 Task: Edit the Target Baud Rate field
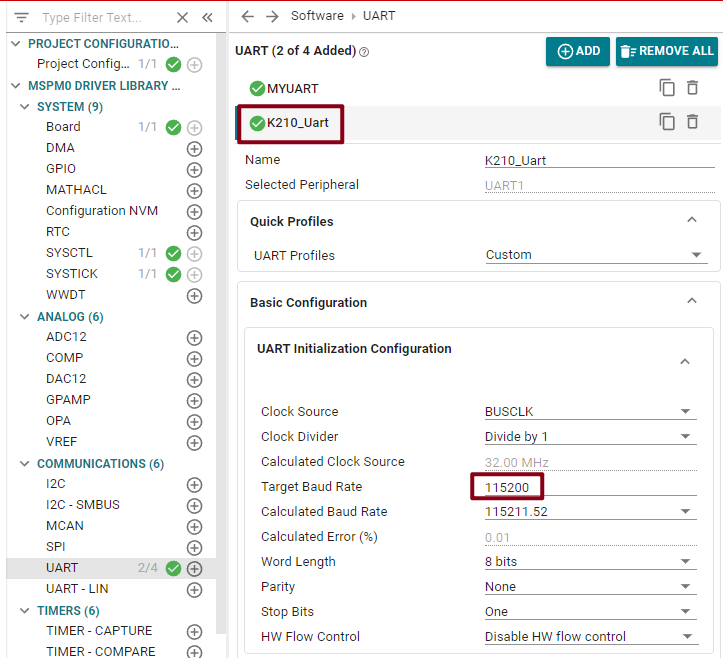click(x=591, y=487)
